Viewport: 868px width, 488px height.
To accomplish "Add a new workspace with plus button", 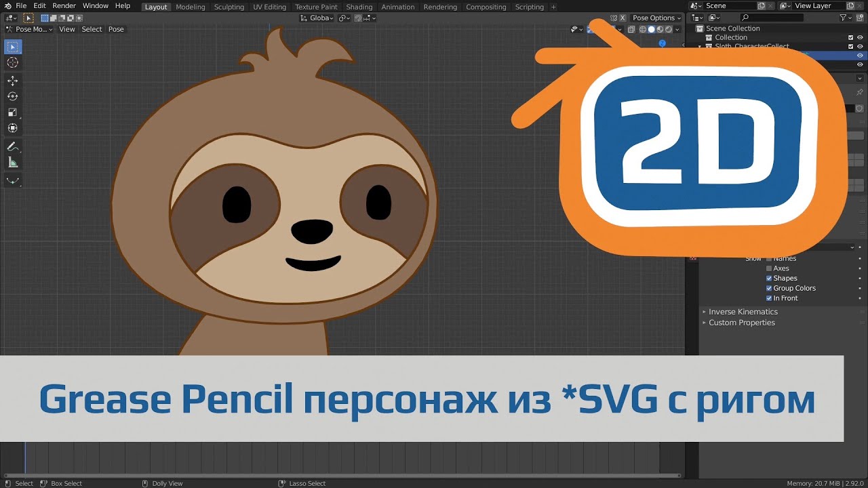I will point(553,7).
